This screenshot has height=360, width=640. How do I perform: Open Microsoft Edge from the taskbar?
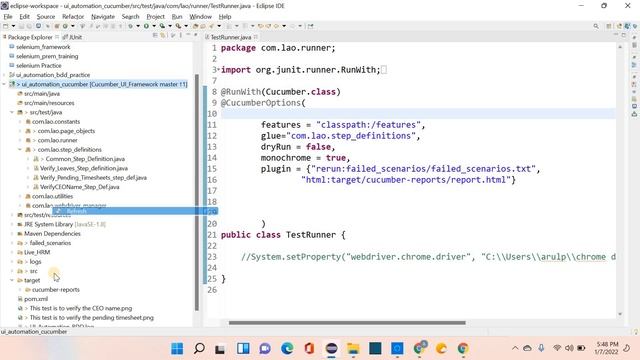[287, 349]
